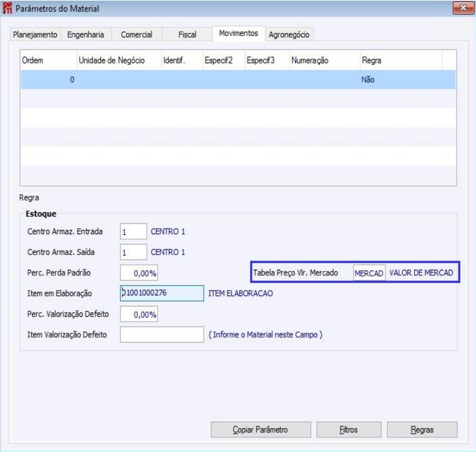The height and width of the screenshot is (452, 476).
Task: Close the Parâmetros do Material window
Action: pyautogui.click(x=463, y=8)
